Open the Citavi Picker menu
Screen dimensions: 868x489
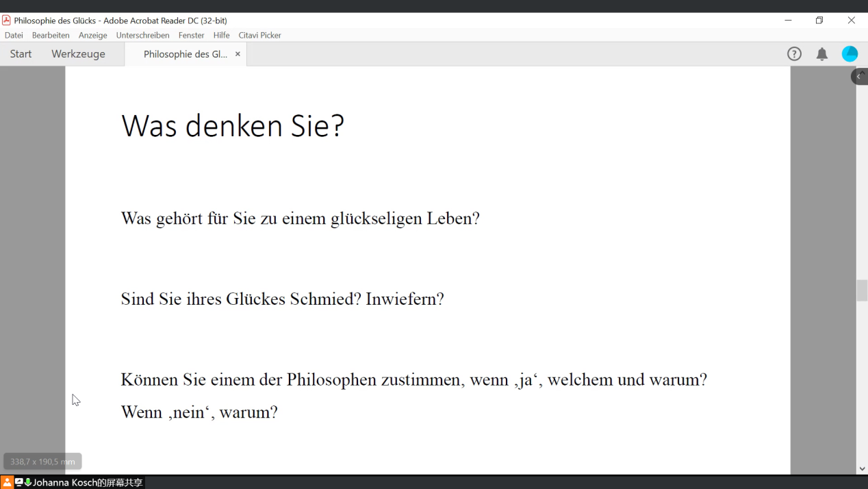(x=259, y=35)
